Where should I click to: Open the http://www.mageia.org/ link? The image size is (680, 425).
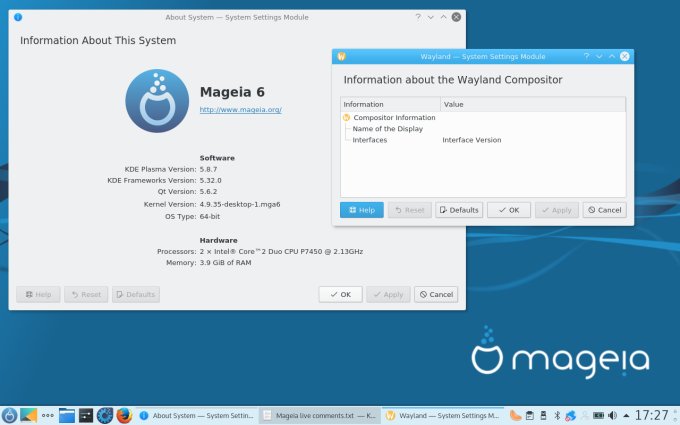pos(241,110)
